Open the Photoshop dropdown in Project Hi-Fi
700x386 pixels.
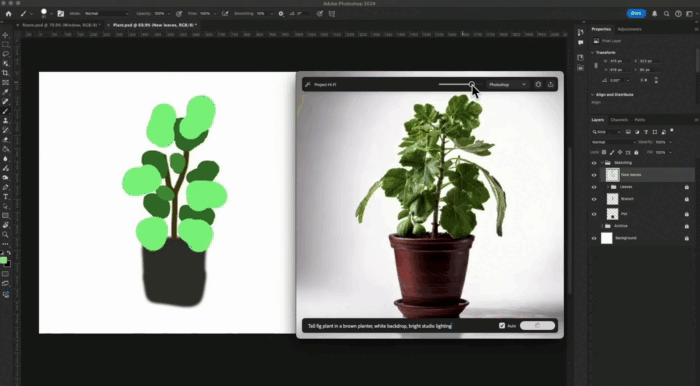507,84
